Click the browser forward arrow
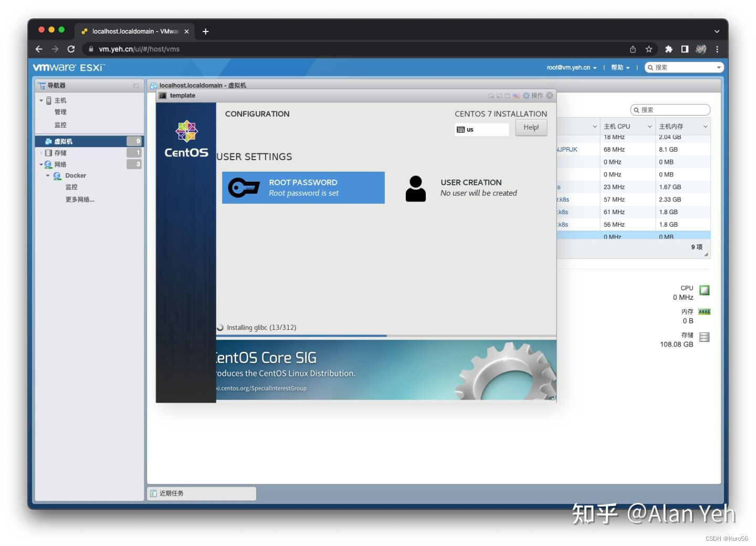Image resolution: width=756 pixels, height=546 pixels. (55, 49)
